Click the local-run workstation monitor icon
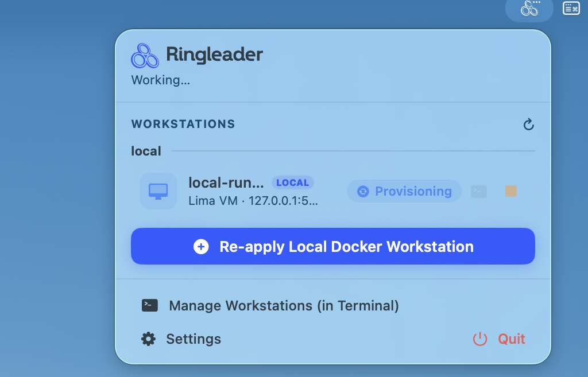 pos(158,191)
